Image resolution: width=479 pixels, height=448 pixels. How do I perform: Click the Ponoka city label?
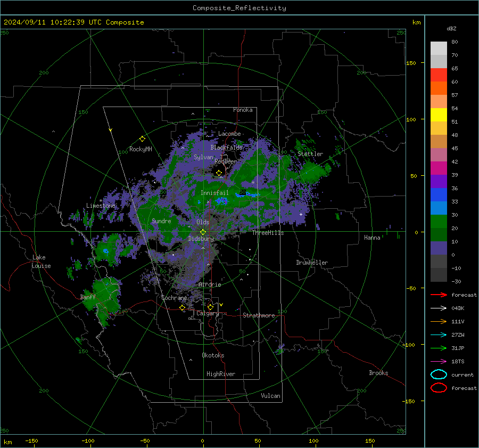[x=243, y=110]
